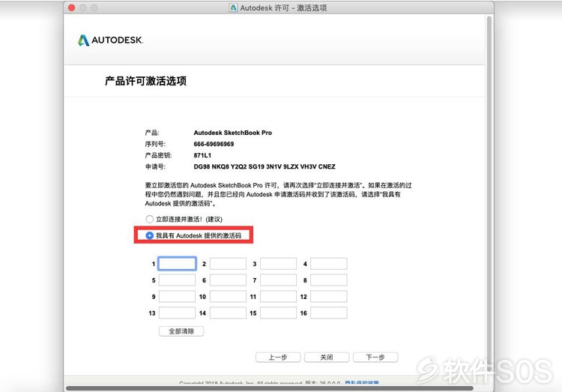The height and width of the screenshot is (392, 562).
Task: Click the product name Autodesk SketchBook Pro
Action: pos(232,133)
